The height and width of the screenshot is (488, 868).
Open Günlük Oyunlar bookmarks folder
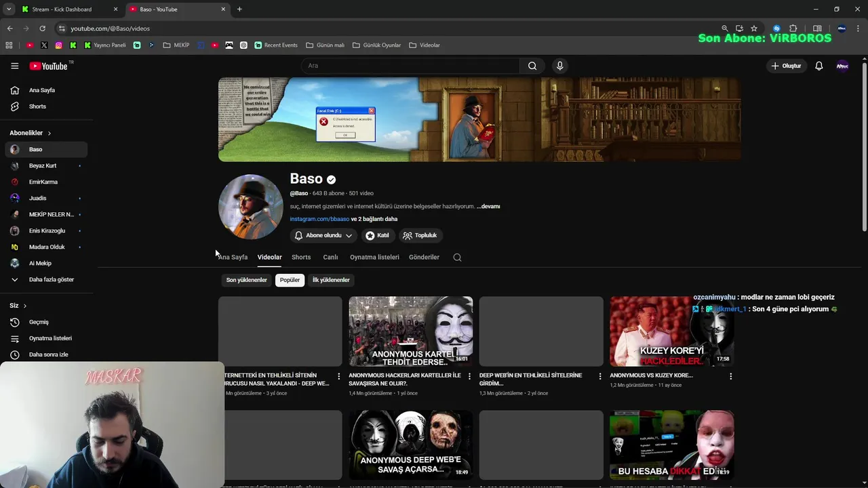[376, 45]
